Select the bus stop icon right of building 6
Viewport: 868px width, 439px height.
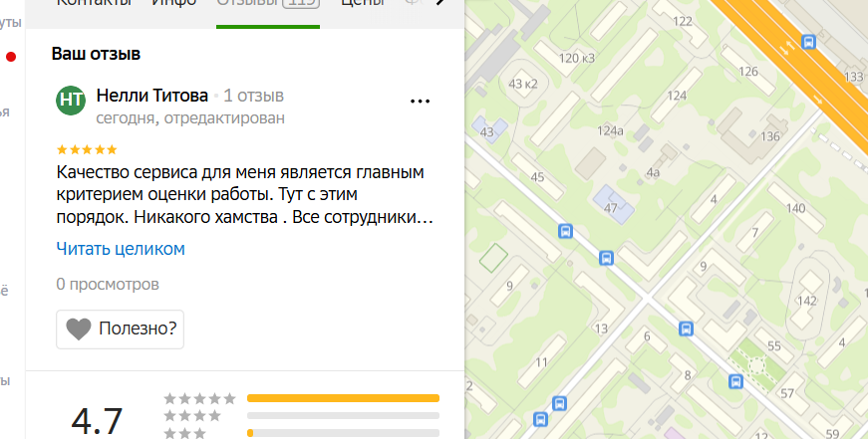pos(686,329)
